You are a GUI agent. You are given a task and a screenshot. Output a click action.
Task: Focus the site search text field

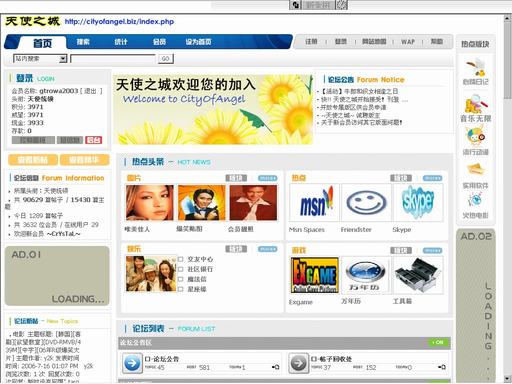coord(113,59)
